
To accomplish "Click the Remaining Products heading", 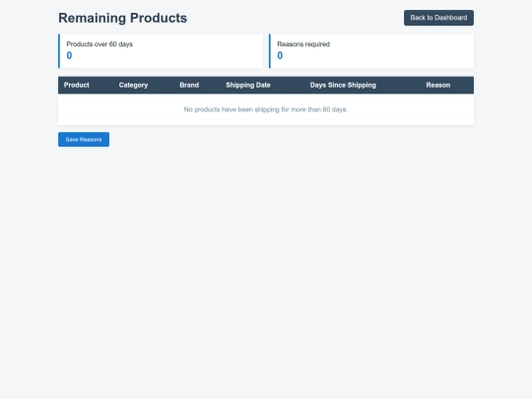I will pyautogui.click(x=122, y=18).
